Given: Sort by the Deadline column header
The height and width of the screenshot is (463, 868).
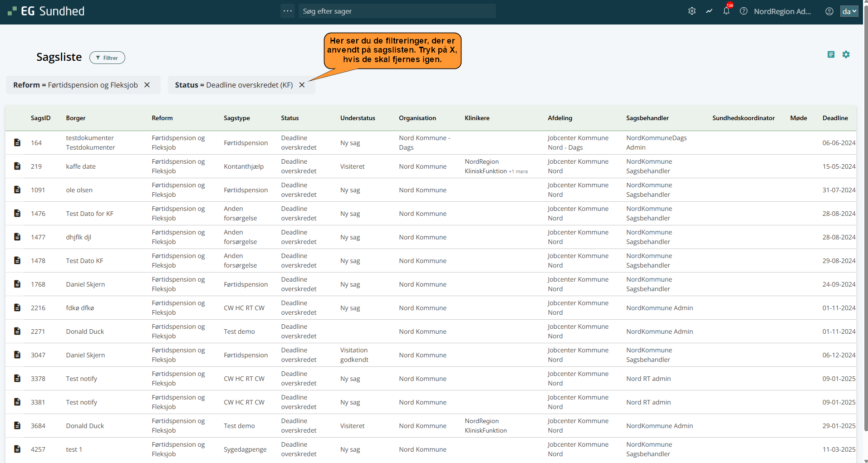Looking at the screenshot, I should 835,118.
